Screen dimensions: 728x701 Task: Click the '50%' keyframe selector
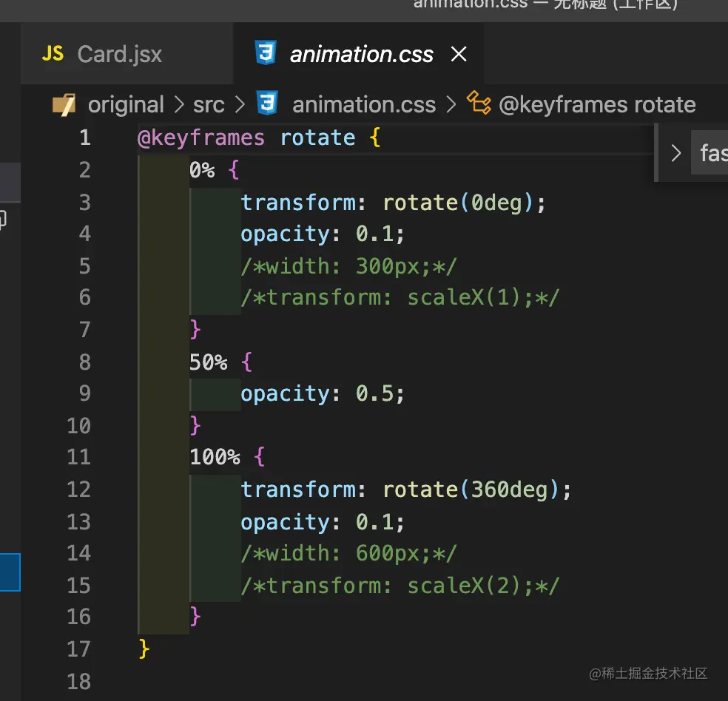pos(209,362)
